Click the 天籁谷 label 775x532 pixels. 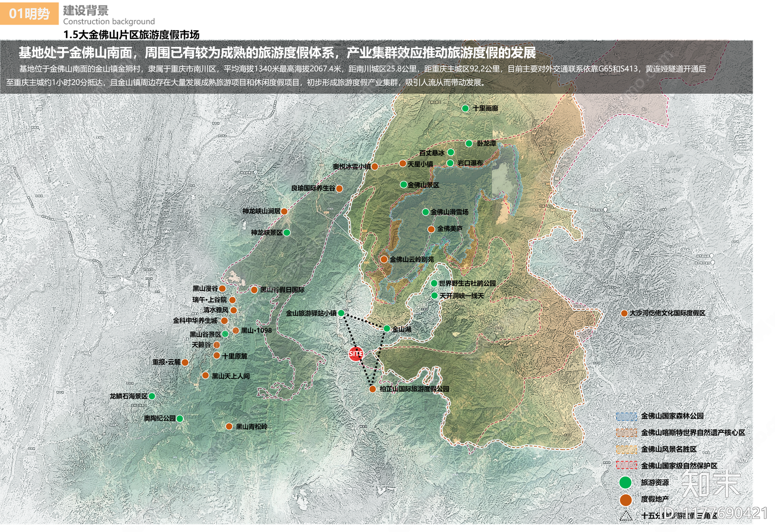[201, 345]
